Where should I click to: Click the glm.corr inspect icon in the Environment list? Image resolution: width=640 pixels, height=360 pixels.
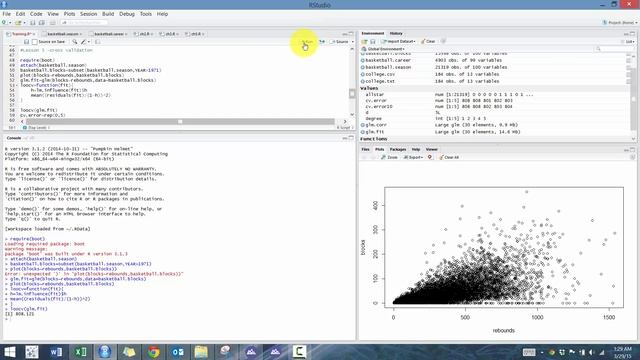click(363, 125)
